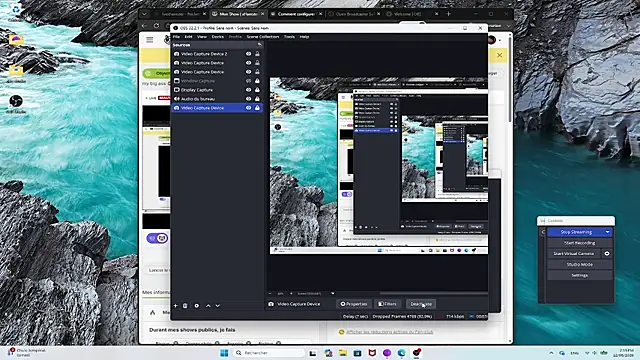Open the Help menu in OBS
This screenshot has height=360, width=640.
[x=304, y=37]
